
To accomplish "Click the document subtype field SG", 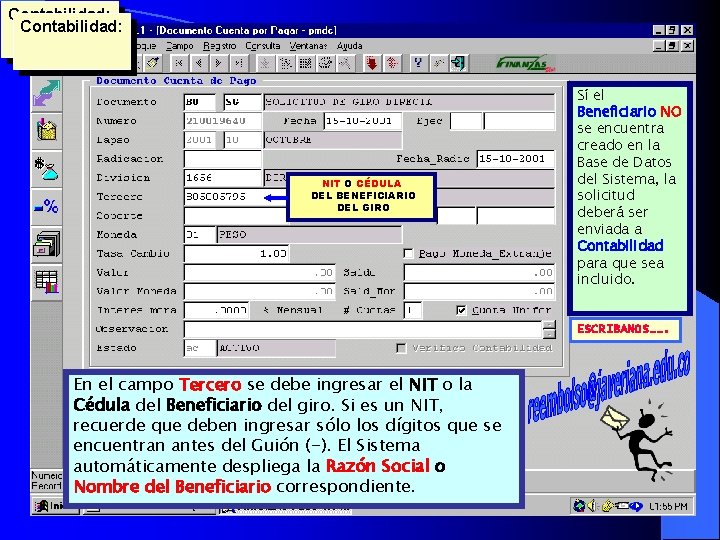I will [x=242, y=102].
